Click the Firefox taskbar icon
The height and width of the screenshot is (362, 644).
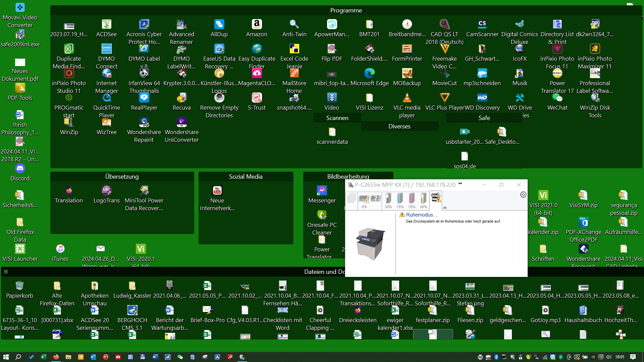(56, 357)
